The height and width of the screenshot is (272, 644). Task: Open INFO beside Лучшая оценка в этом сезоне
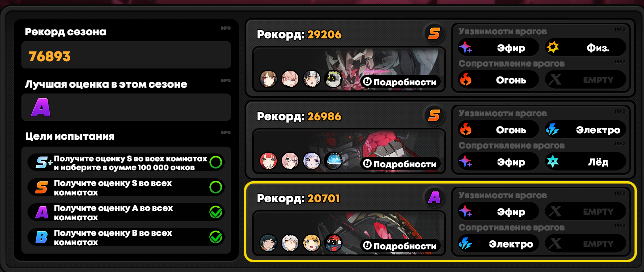(x=225, y=81)
